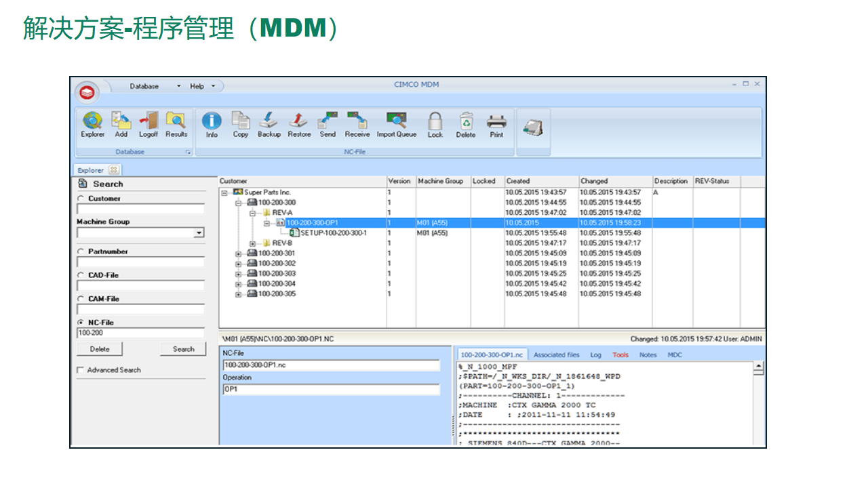Click the Copy icon
This screenshot has height=488, width=868.
(x=241, y=125)
